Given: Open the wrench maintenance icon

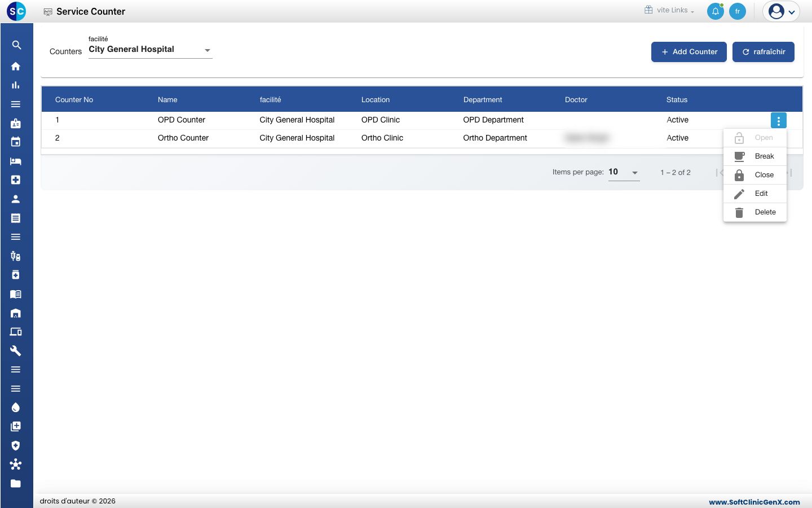Looking at the screenshot, I should 16,351.
